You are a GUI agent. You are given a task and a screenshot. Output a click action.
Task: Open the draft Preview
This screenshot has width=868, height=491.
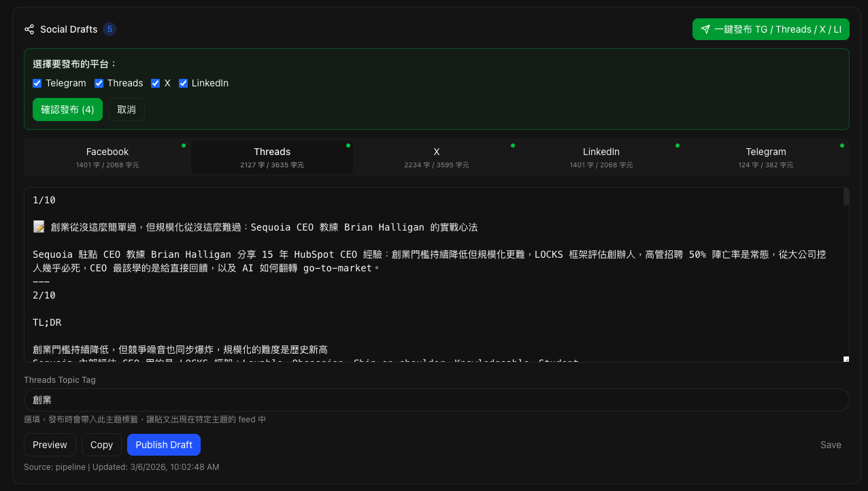tap(50, 445)
